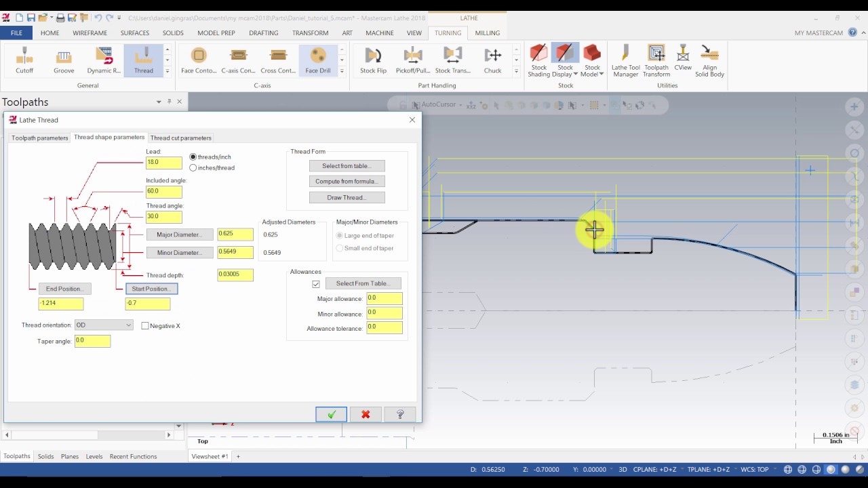Click the Compute from formula button
This screenshot has height=488, width=868.
pos(347,181)
